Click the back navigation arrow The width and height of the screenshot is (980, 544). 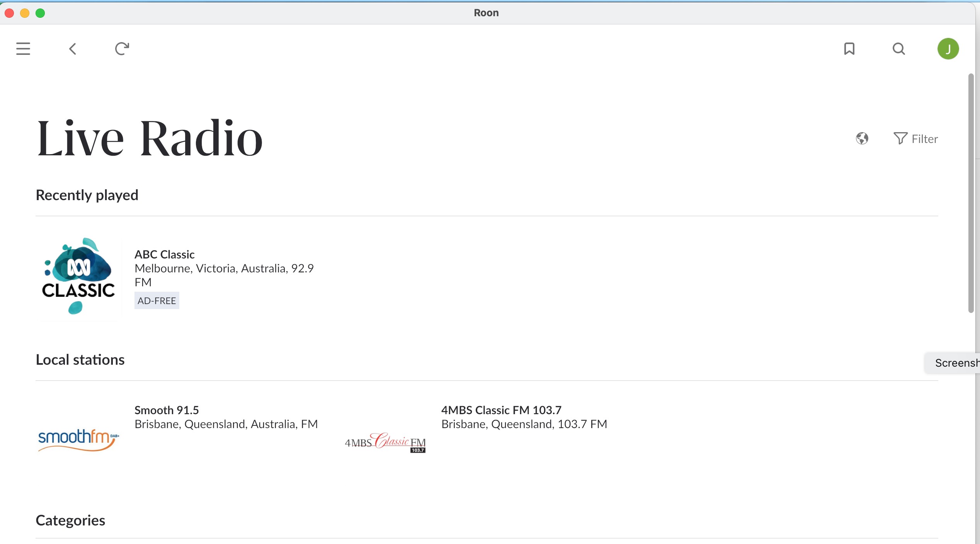point(72,49)
